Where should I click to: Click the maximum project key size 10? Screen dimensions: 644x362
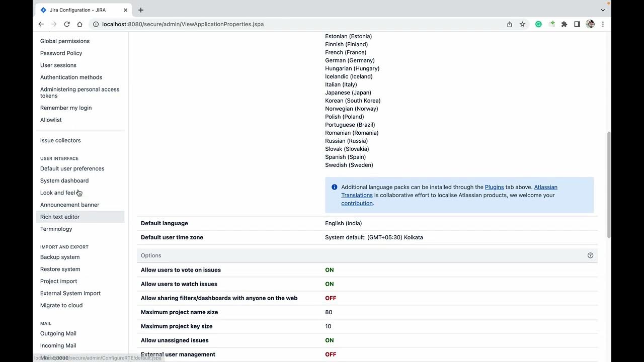tap(328, 326)
